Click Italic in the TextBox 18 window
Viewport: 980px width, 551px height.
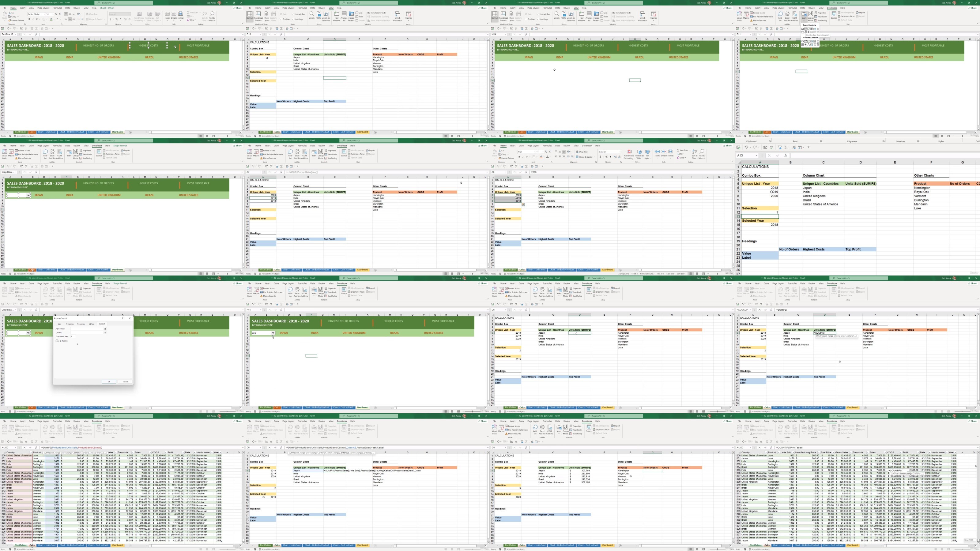(x=33, y=19)
